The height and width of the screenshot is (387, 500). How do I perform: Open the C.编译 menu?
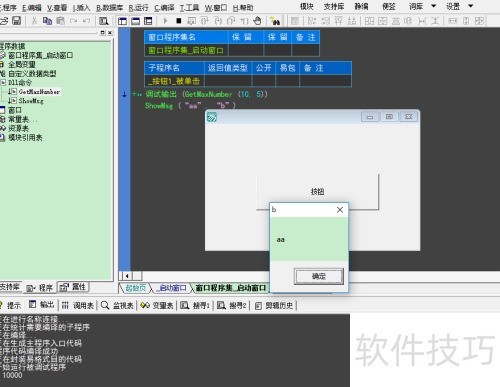coord(164,7)
